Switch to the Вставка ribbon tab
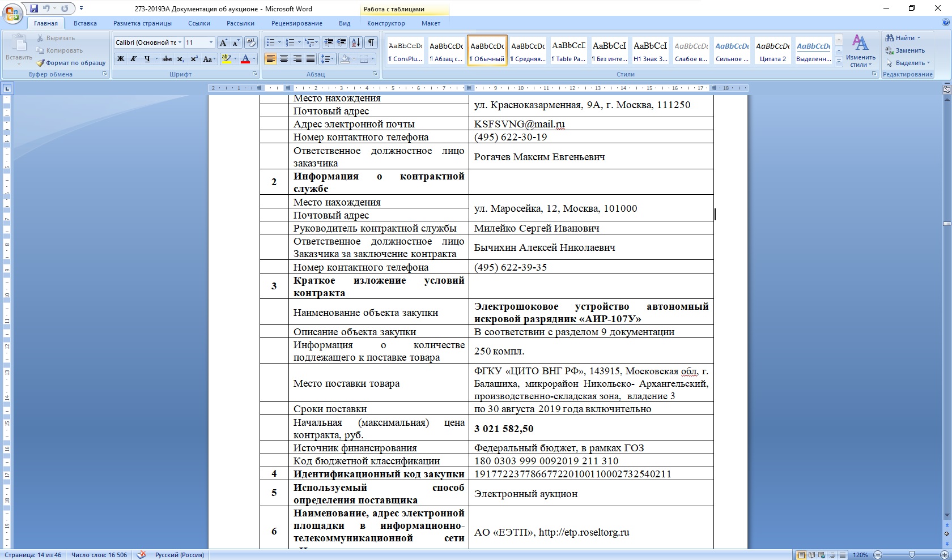The image size is (952, 560). [85, 23]
